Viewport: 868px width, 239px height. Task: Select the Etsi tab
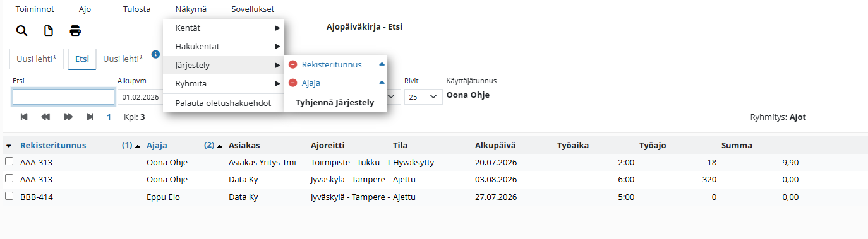coord(82,59)
